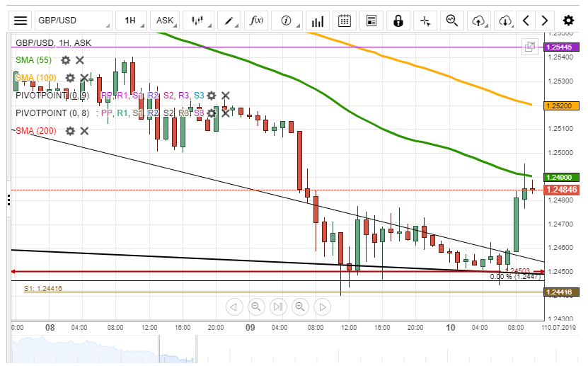Image resolution: width=588 pixels, height=366 pixels.
Task: Click the cloud upload icon
Action: pos(479,21)
